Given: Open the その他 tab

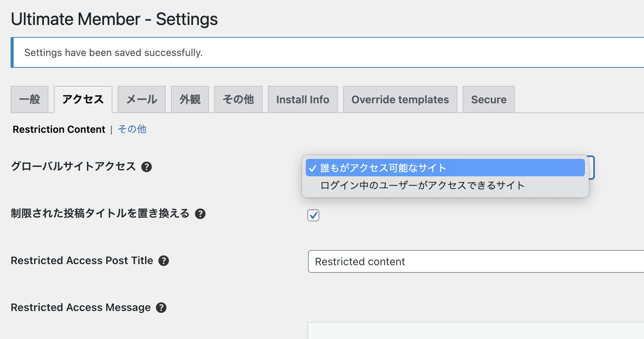Looking at the screenshot, I should pos(238,100).
